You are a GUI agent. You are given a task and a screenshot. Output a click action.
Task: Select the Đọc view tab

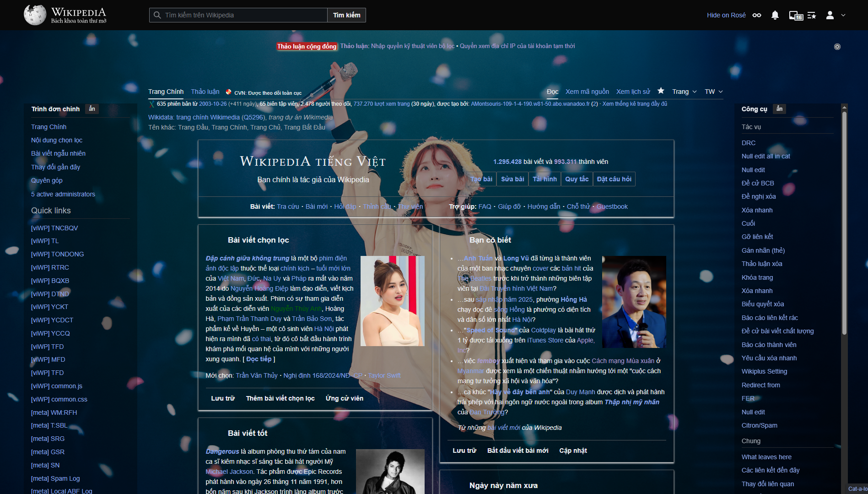(x=552, y=92)
